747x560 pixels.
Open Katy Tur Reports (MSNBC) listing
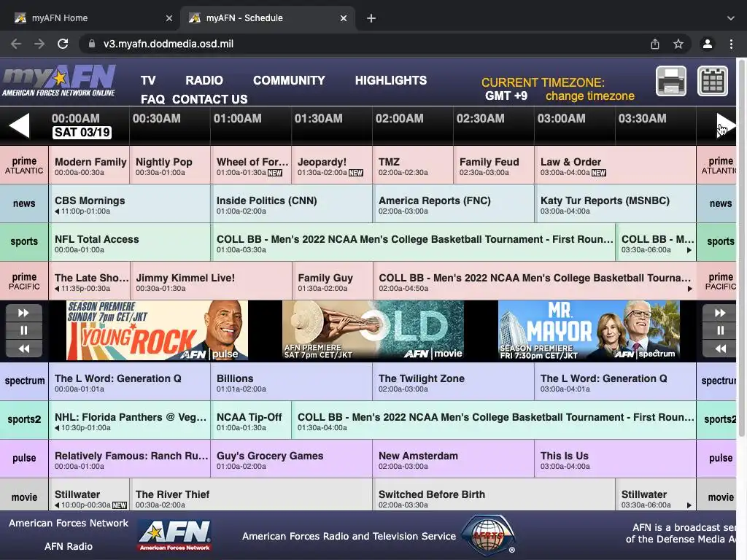tap(616, 204)
